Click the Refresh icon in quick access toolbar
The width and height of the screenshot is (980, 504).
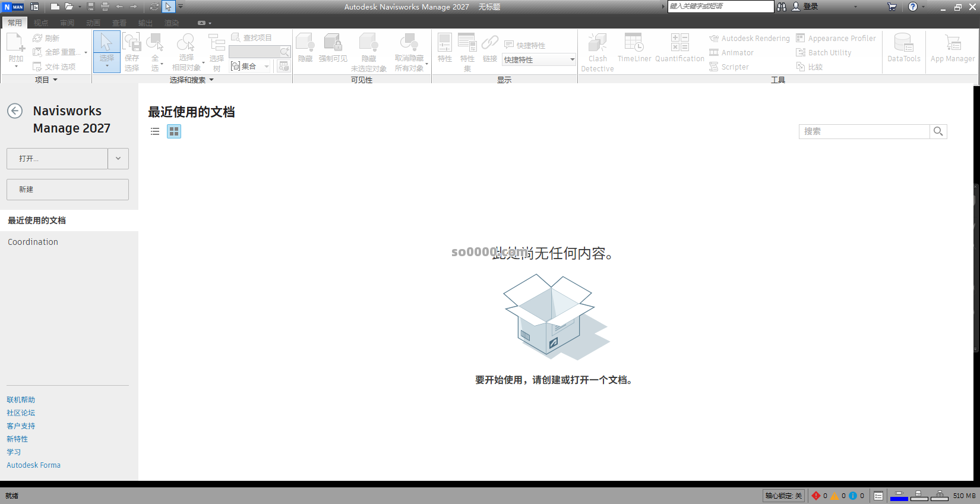coord(154,7)
